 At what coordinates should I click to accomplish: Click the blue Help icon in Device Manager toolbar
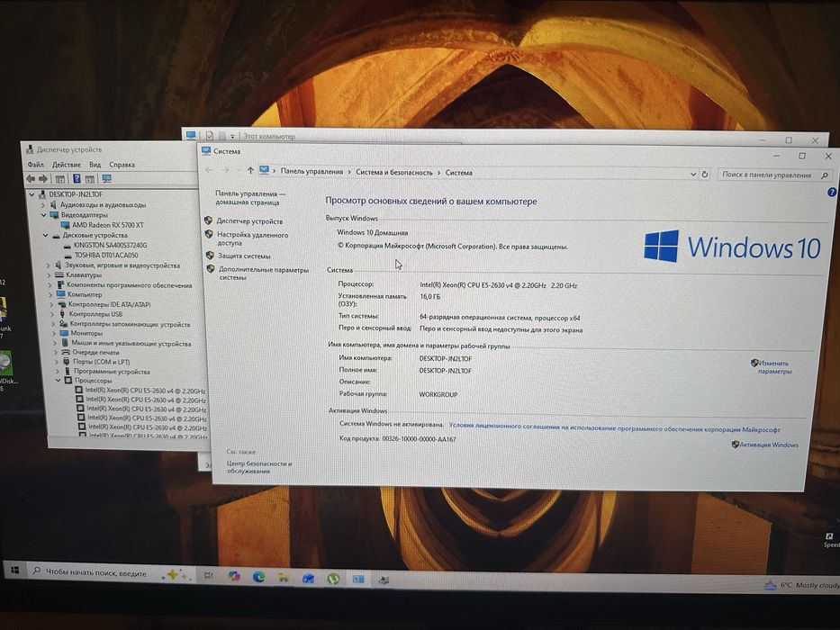click(x=77, y=178)
